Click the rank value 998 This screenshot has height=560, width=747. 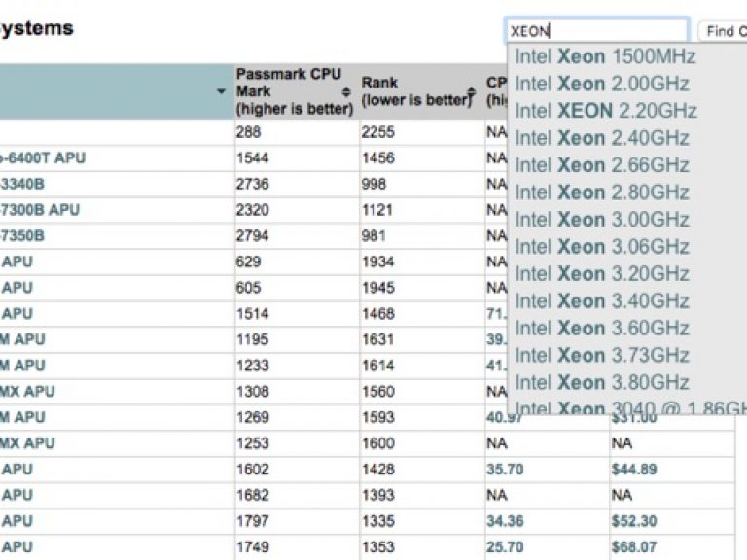coord(373,184)
